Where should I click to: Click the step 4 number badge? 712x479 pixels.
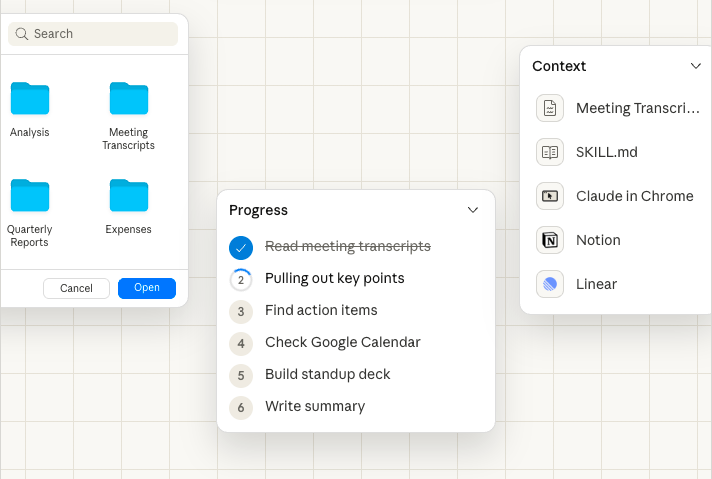(x=241, y=344)
